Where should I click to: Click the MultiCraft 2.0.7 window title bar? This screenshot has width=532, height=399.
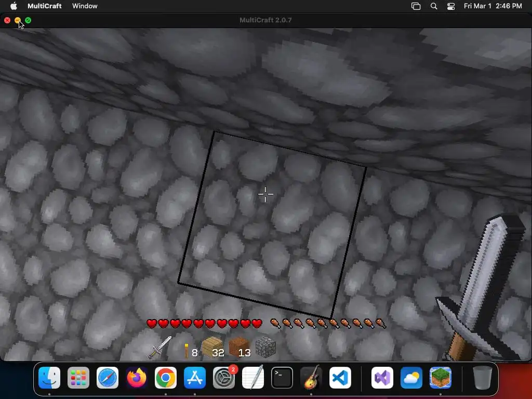[265, 20]
